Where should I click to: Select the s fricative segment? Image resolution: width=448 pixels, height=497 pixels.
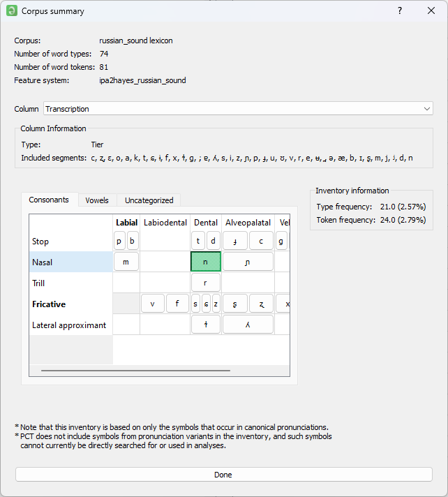point(195,304)
